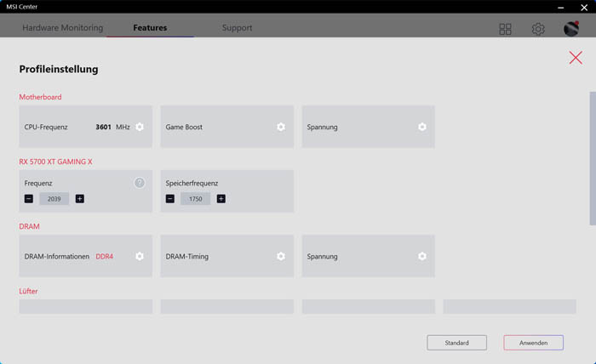Viewport: 596px width, 364px height.
Task: Select the Features tab
Action: tap(150, 28)
